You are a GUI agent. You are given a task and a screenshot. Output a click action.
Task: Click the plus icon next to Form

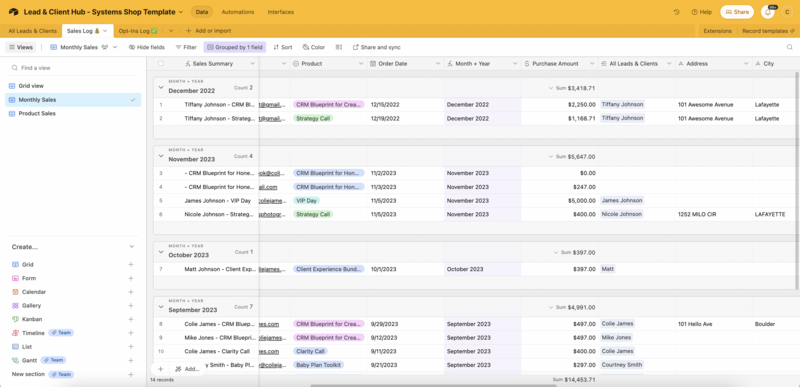point(131,278)
